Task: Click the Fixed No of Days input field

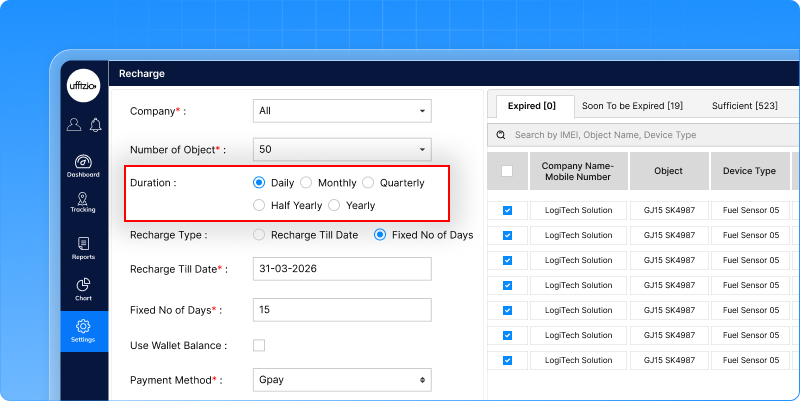Action: [342, 310]
